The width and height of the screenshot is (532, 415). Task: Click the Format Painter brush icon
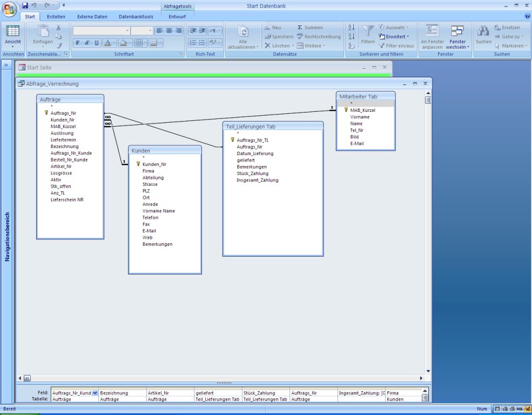click(x=58, y=45)
